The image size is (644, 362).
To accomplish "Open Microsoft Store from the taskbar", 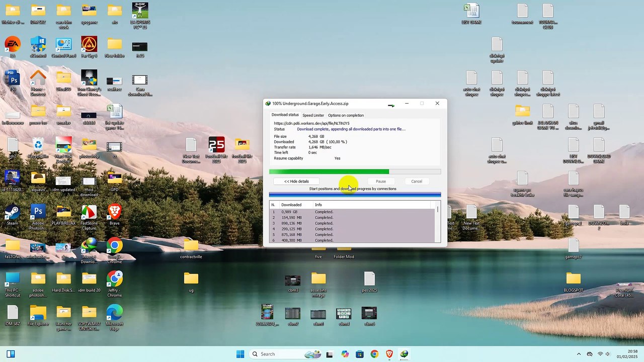I will click(360, 354).
